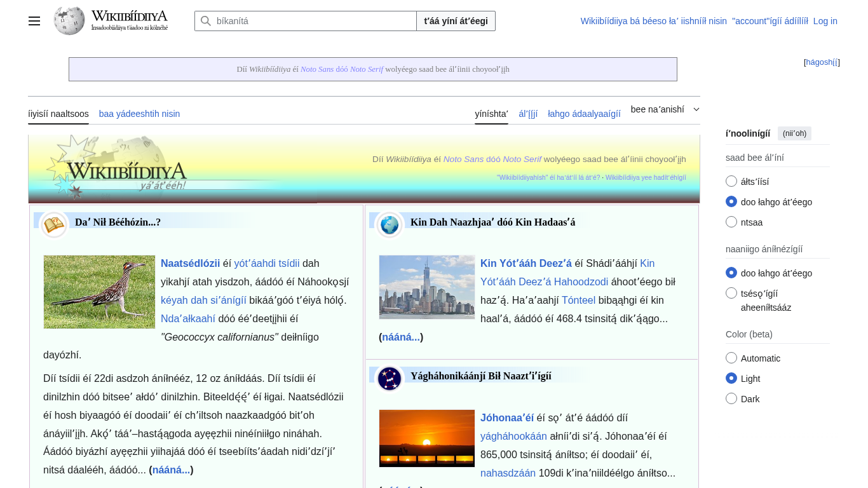
Task: Click the magnifier icon in search box
Action: 206,21
